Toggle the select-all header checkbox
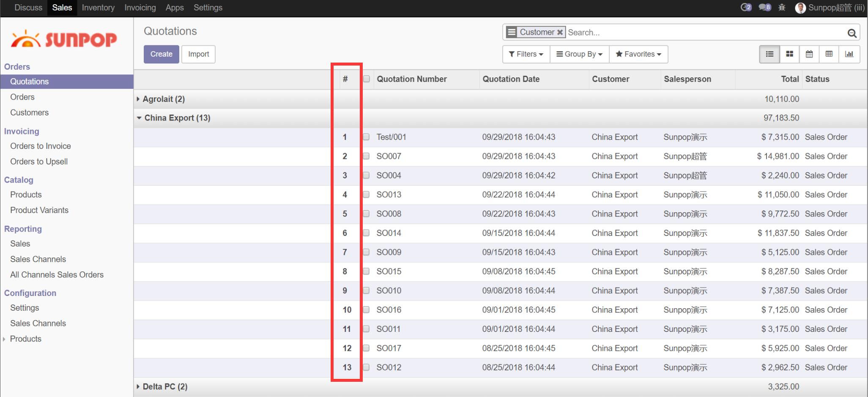The image size is (868, 397). (367, 79)
